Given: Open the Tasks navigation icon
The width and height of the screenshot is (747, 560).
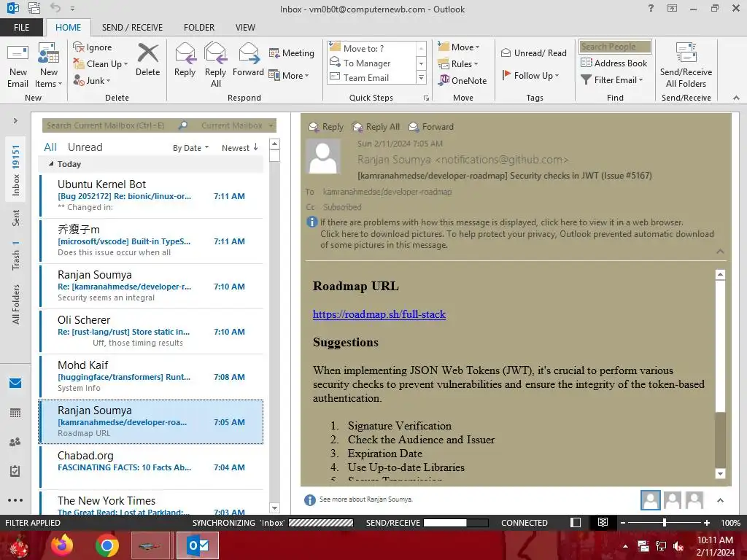Looking at the screenshot, I should (15, 471).
